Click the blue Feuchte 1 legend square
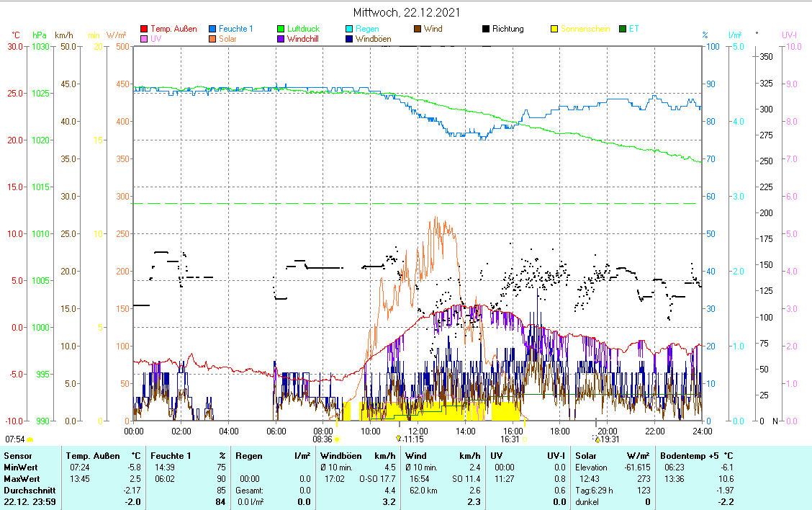The image size is (812, 510). pyautogui.click(x=212, y=29)
